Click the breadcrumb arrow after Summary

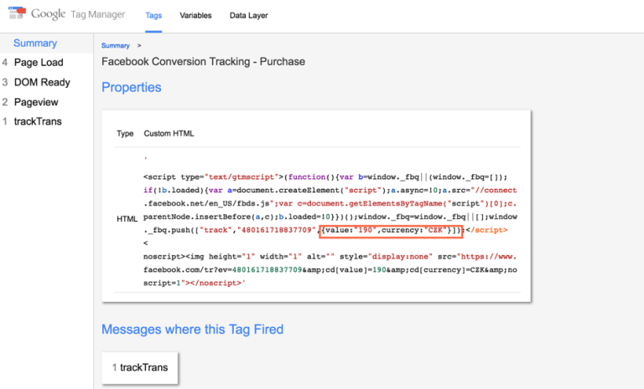[x=139, y=46]
